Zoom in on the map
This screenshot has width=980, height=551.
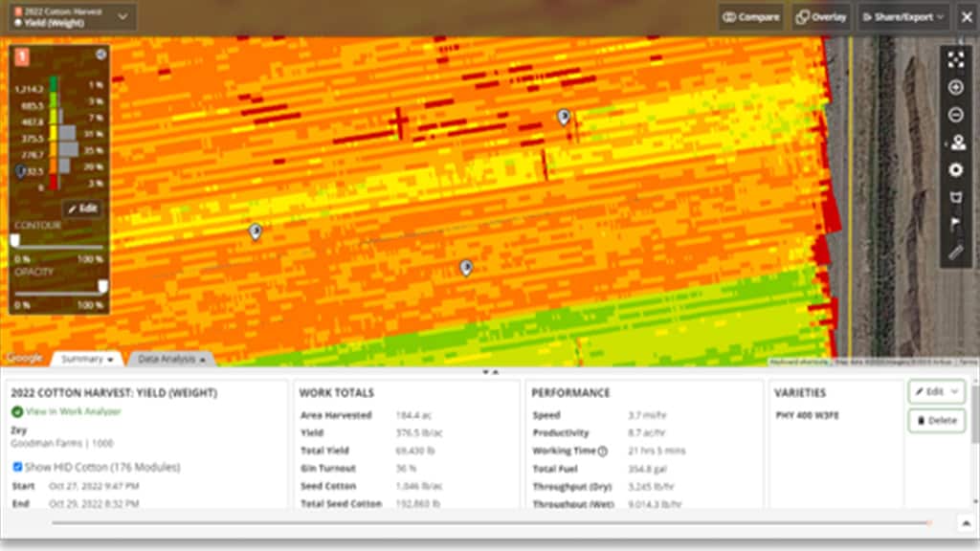pos(956,87)
